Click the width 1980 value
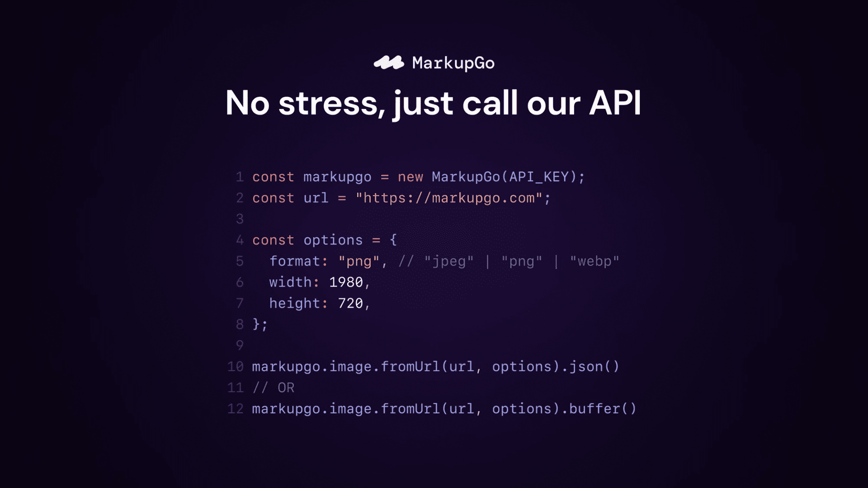The width and height of the screenshot is (868, 488). pyautogui.click(x=346, y=282)
